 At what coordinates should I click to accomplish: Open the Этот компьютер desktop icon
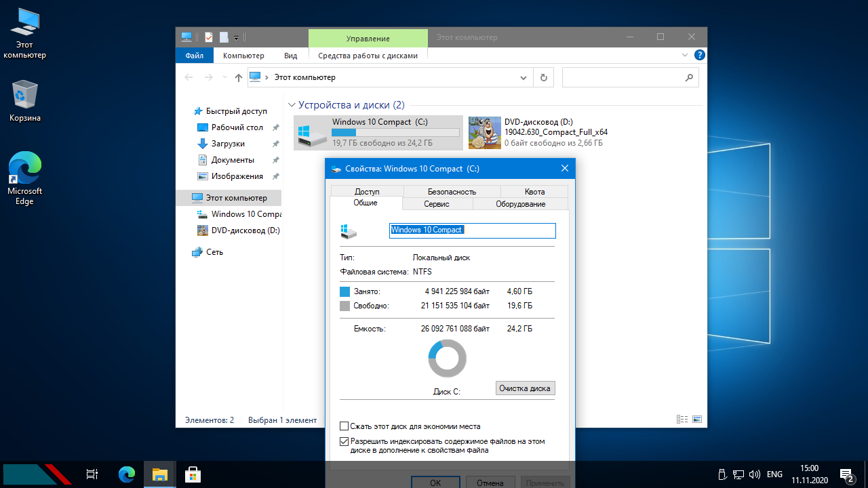pyautogui.click(x=24, y=34)
